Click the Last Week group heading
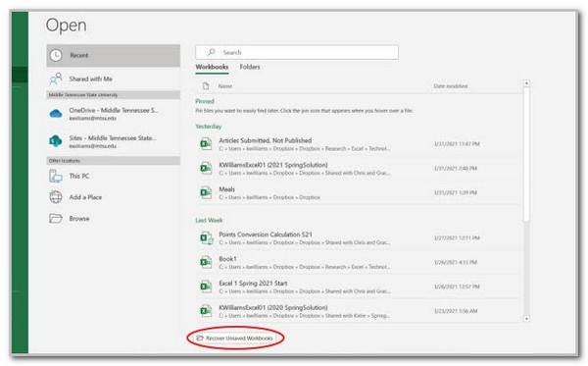Viewport: 588px width, 366px height. coord(209,220)
